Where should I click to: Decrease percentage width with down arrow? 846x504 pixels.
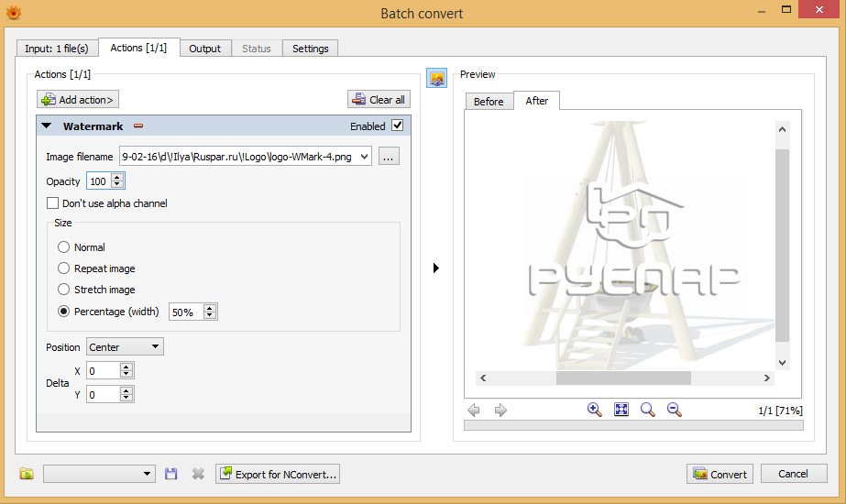coord(210,315)
